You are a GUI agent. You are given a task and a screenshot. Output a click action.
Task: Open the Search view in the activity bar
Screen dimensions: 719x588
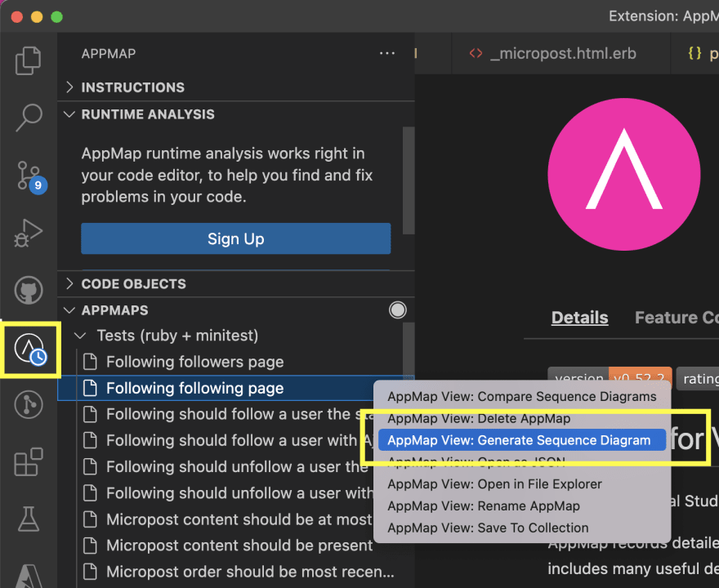point(29,118)
